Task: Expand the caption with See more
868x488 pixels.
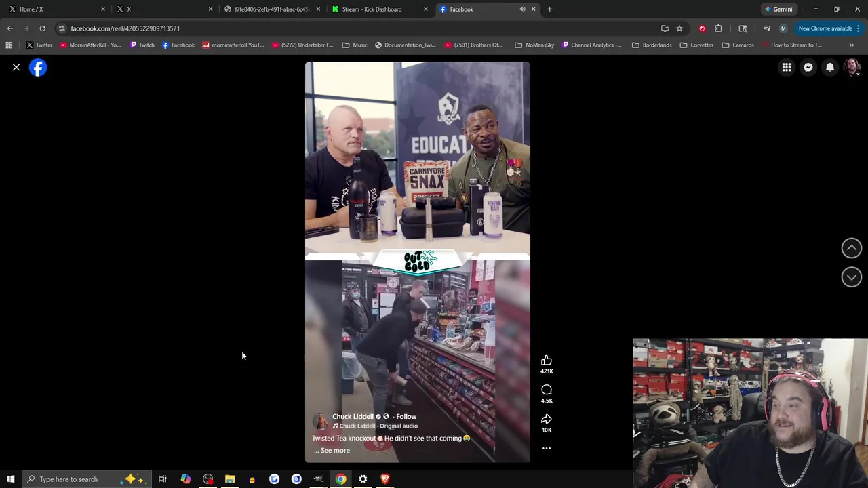Action: tap(335, 450)
